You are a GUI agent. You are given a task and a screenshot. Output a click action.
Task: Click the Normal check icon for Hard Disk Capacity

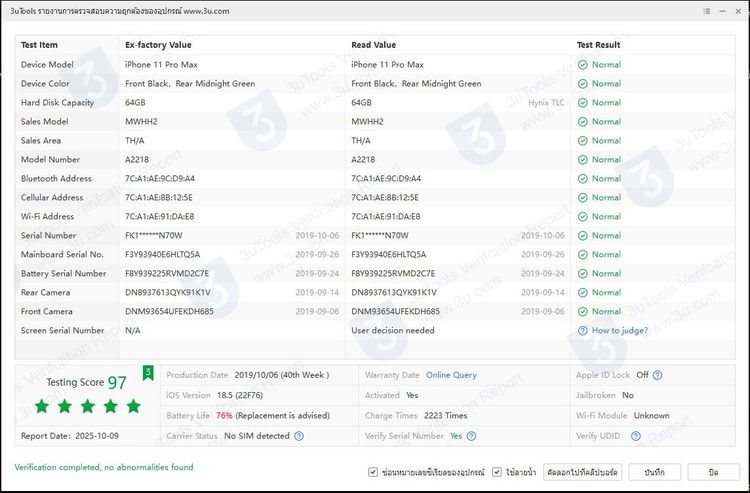(x=582, y=103)
